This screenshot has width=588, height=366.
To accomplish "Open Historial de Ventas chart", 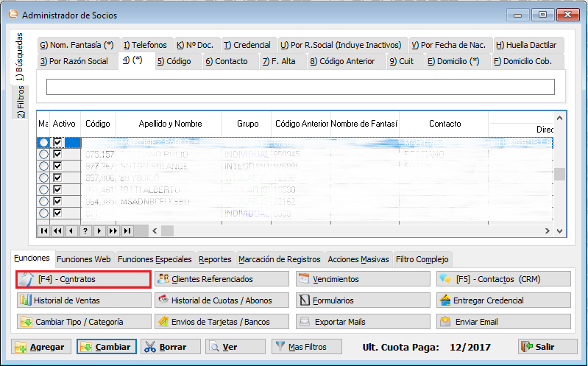I will click(83, 300).
